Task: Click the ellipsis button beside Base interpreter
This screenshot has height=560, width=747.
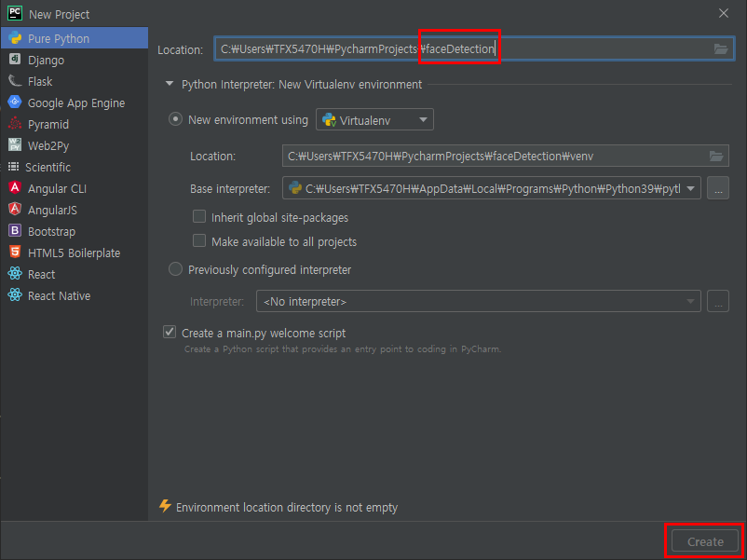Action: click(x=718, y=188)
